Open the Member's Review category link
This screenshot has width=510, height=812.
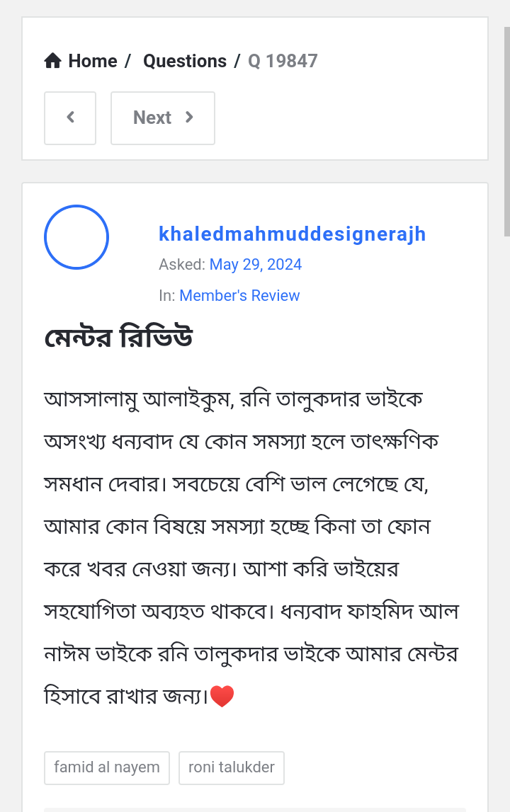tap(239, 296)
